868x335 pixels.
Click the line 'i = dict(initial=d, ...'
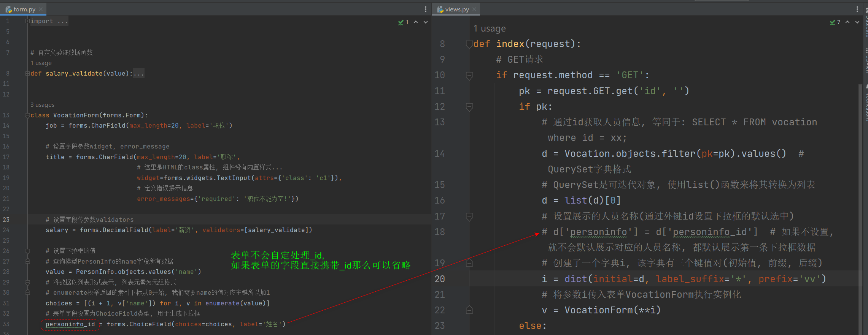(684, 279)
